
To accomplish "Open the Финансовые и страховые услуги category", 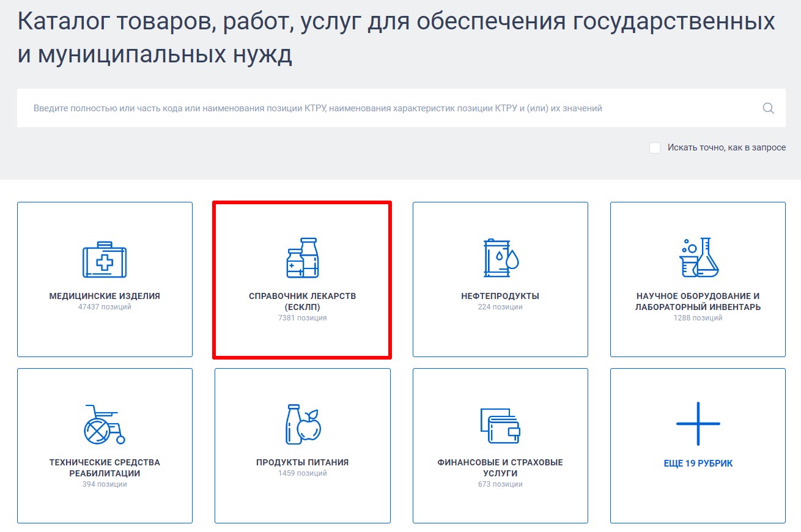I will (x=500, y=445).
